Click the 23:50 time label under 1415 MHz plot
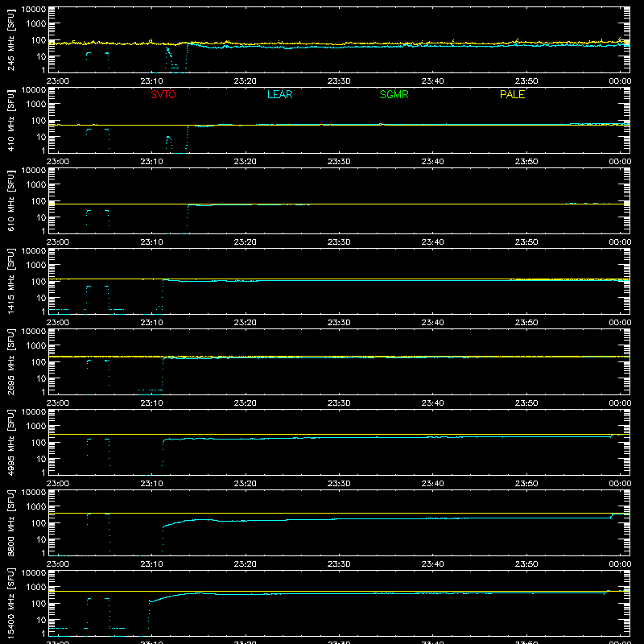Screen dimensions: 644x644 (x=526, y=323)
